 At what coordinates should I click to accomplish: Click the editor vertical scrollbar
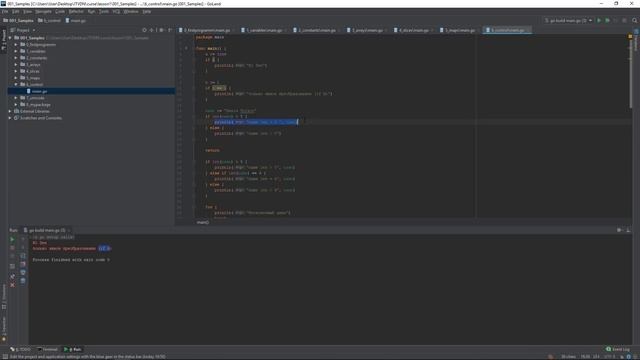tap(630, 73)
